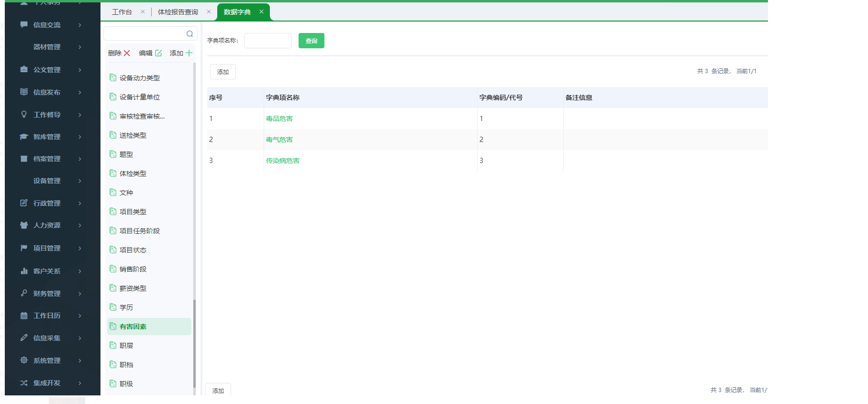This screenshot has height=404, width=868.
Task: Select 有害因素 in the dictionary tree
Action: click(149, 327)
